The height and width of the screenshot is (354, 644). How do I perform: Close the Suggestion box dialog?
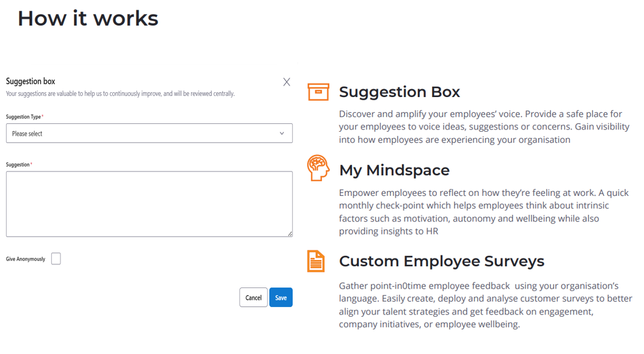287,82
